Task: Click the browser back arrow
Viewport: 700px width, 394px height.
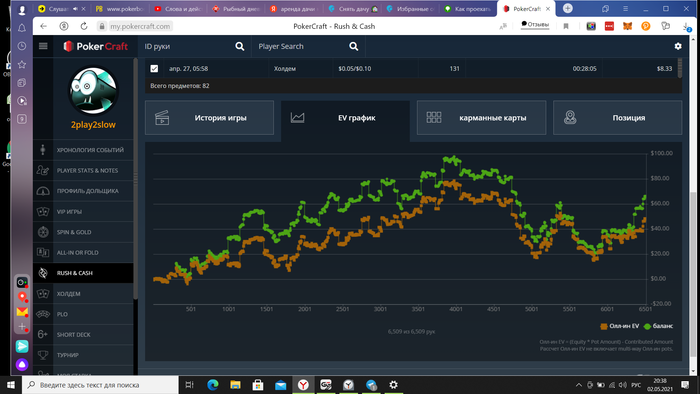Action: coord(43,26)
